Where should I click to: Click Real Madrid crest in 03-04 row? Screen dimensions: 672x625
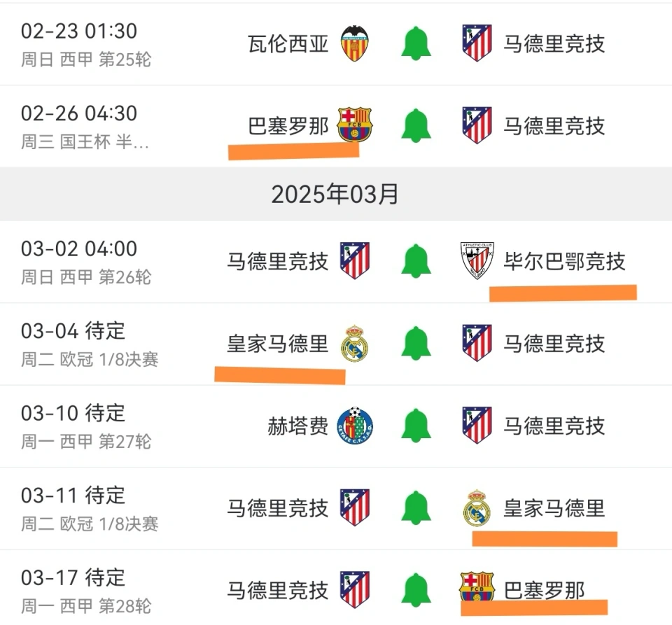pyautogui.click(x=354, y=343)
